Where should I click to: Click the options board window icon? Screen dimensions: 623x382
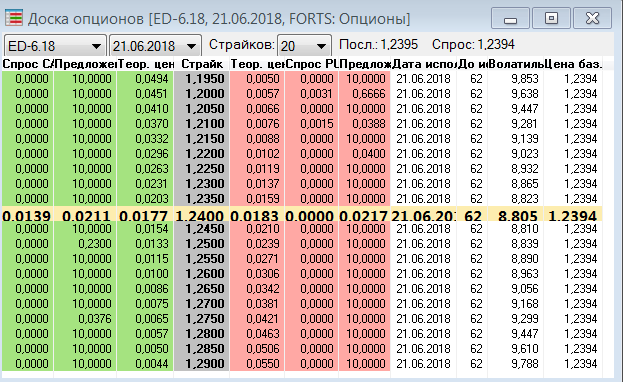(x=14, y=18)
